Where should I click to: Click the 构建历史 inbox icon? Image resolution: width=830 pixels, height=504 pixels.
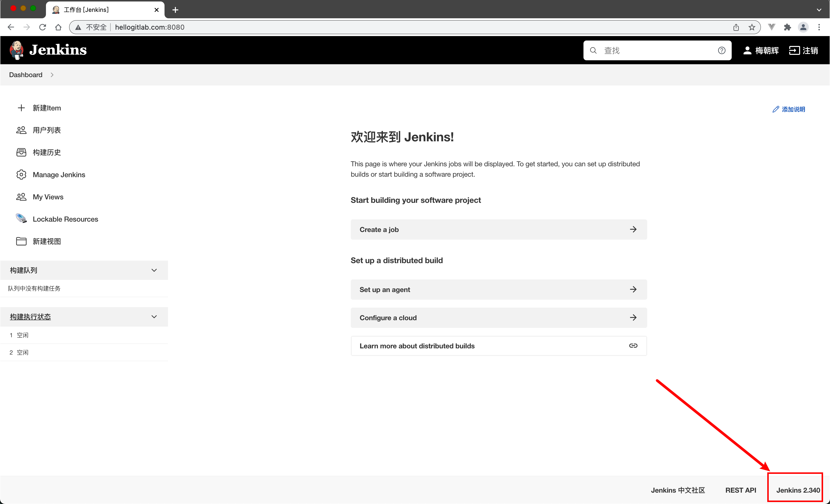pos(21,152)
